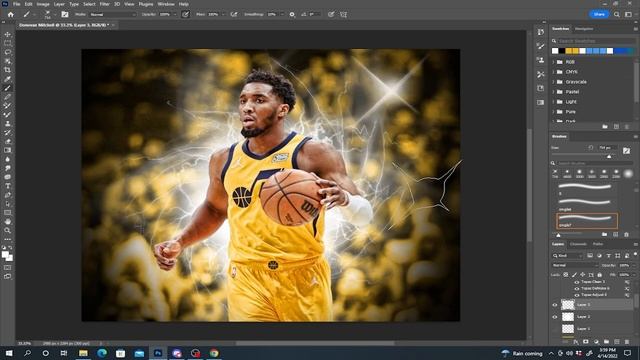Toggle lock all layer attributes padlock
Image resolution: width=640 pixels, height=360 pixels.
coord(599,275)
